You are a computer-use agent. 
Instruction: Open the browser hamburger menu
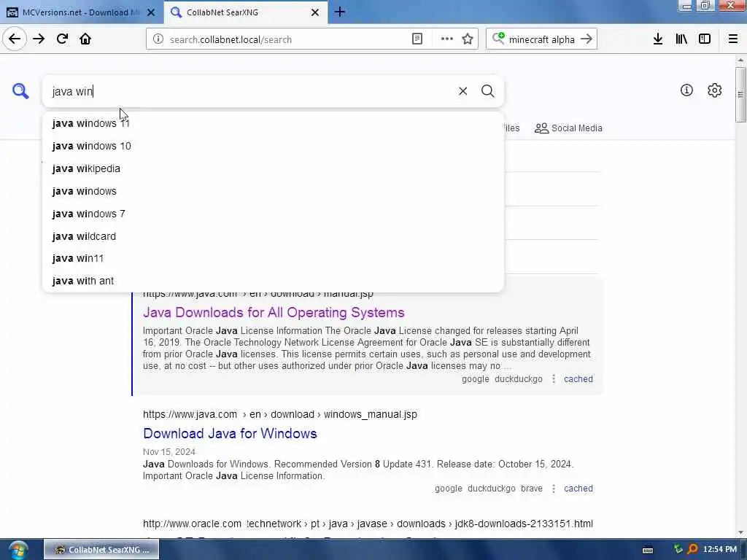[x=732, y=39]
